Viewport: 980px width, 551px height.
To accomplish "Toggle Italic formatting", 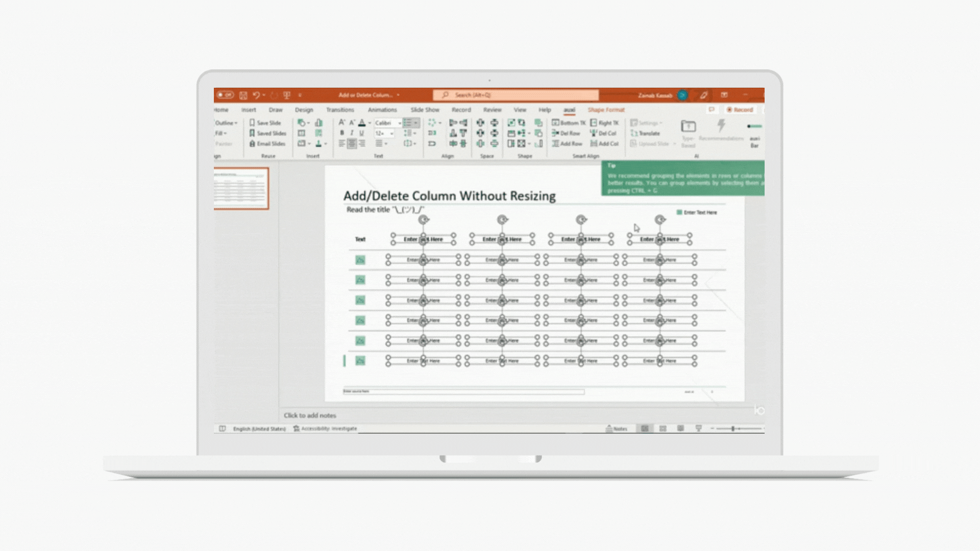I will point(352,133).
